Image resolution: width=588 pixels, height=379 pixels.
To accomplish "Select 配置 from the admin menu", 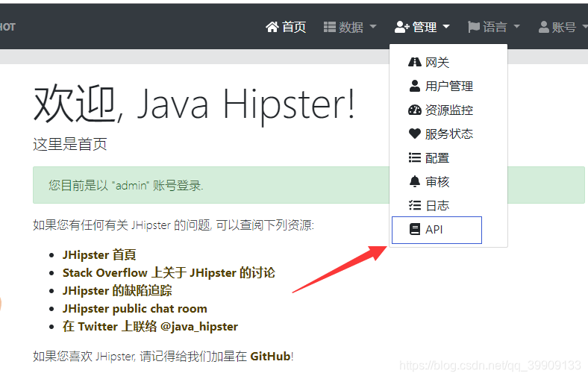I will pos(448,157).
